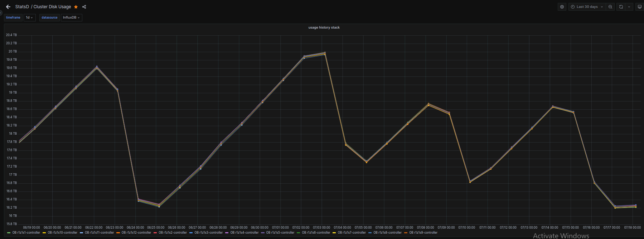The height and width of the screenshot is (239, 644).
Task: Zoom out the time range
Action: [610, 7]
